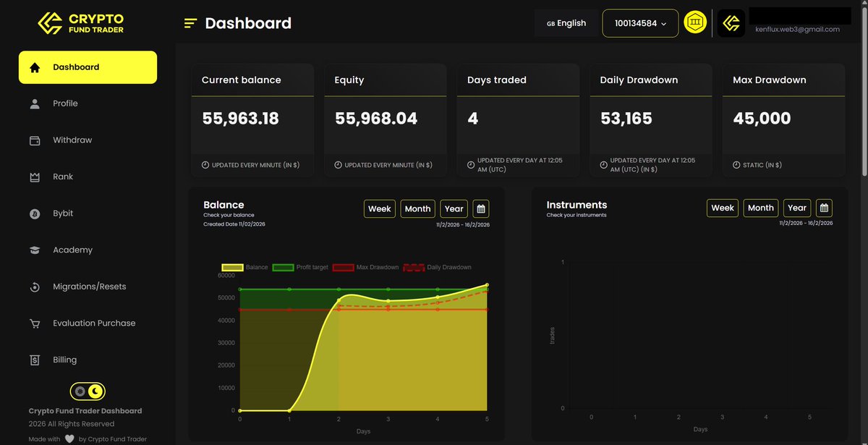Click the green Profit target legend box
This screenshot has width=868, height=445.
coord(283,268)
